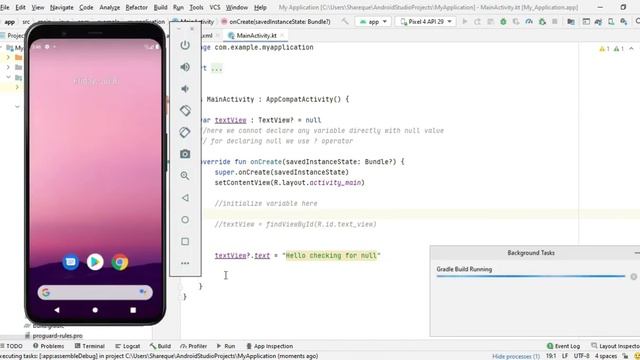Open the Play Store on phone screen
This screenshot has height=360, width=640.
pyautogui.click(x=95, y=262)
